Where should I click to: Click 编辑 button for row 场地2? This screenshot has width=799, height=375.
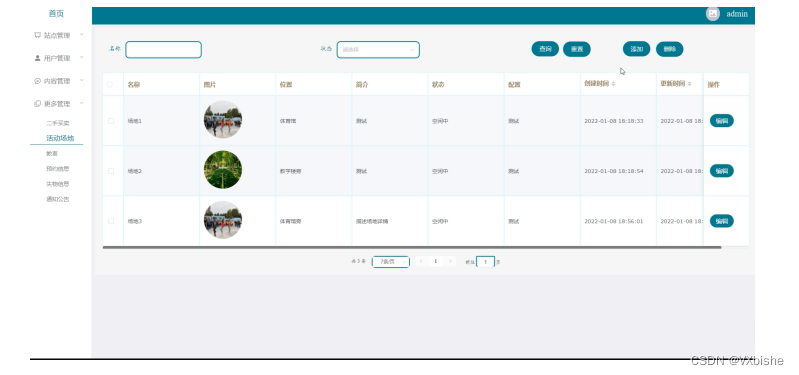(722, 171)
